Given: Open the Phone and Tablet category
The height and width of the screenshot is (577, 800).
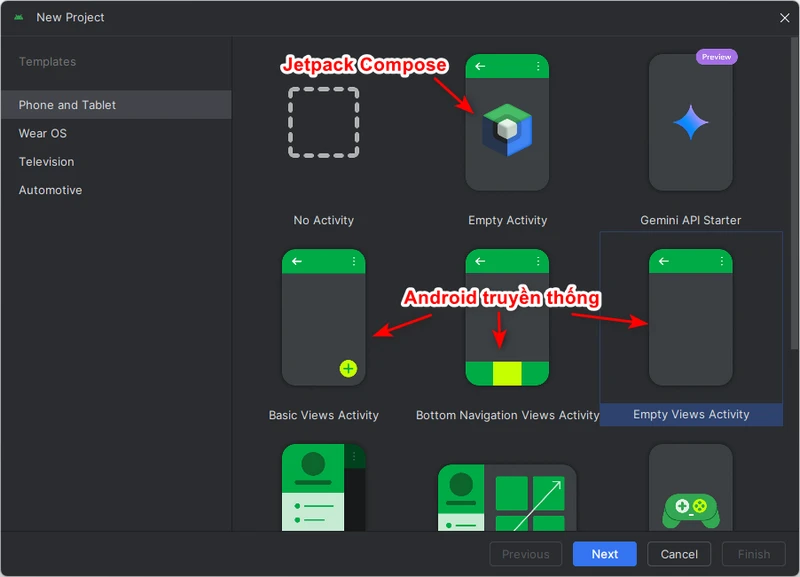Looking at the screenshot, I should (67, 105).
